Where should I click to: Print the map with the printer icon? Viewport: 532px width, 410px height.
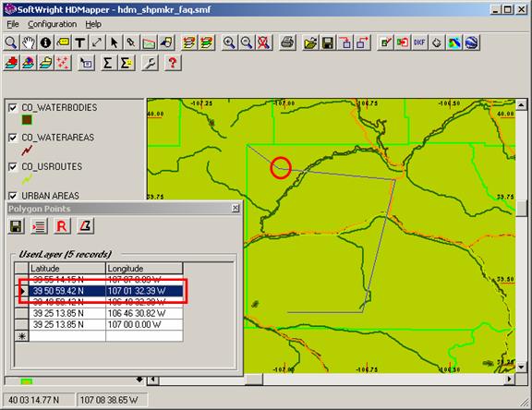[x=287, y=42]
